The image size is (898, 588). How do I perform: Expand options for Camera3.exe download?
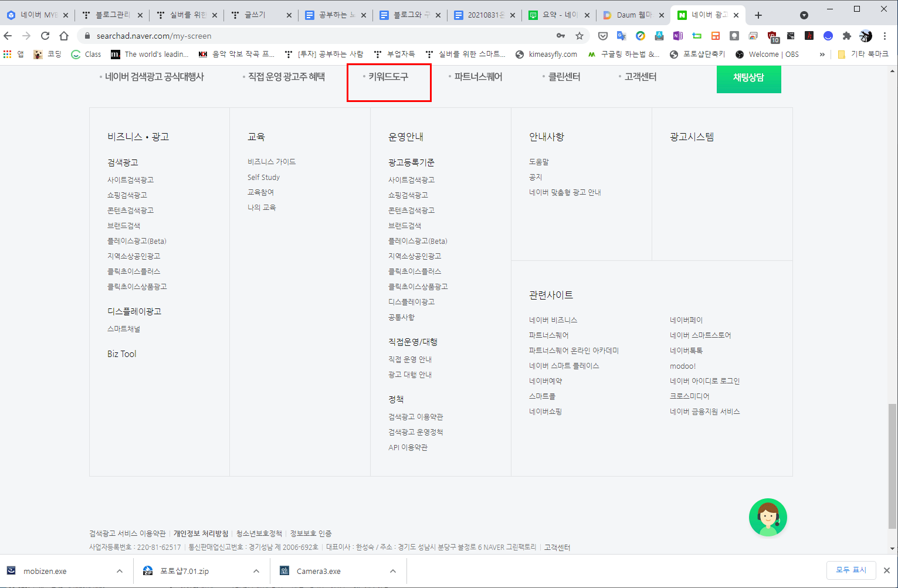pos(393,571)
